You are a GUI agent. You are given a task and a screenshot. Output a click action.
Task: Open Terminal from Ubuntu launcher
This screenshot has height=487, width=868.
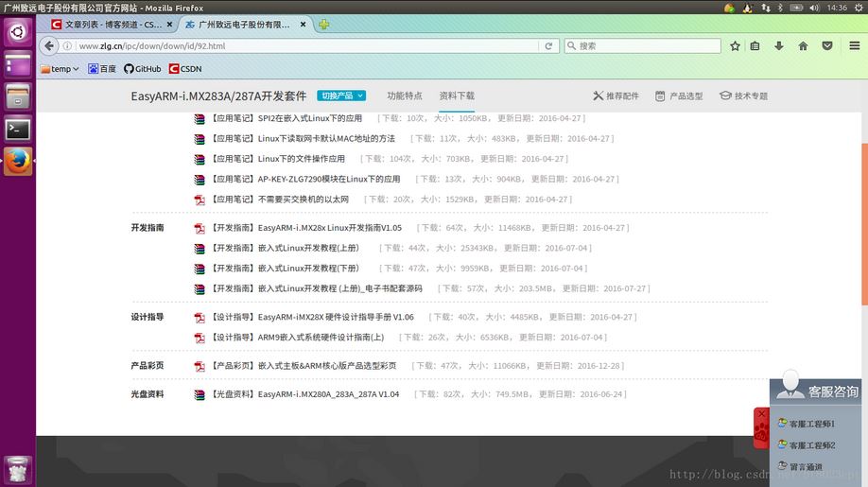pyautogui.click(x=18, y=129)
